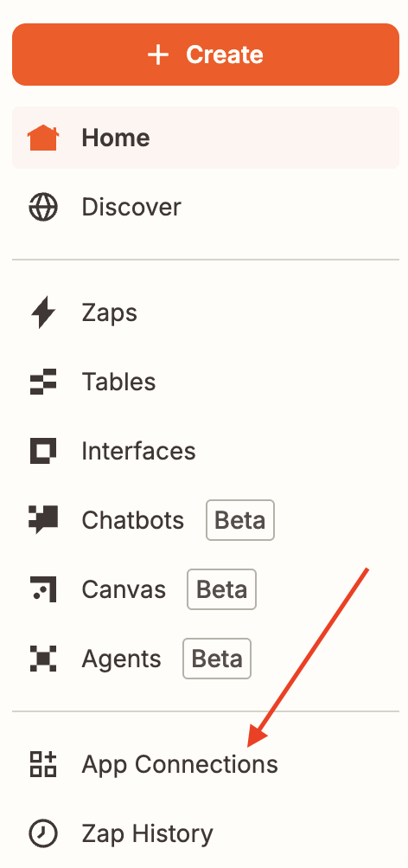Click the Interfaces square icon
408x868 pixels.
(42, 451)
